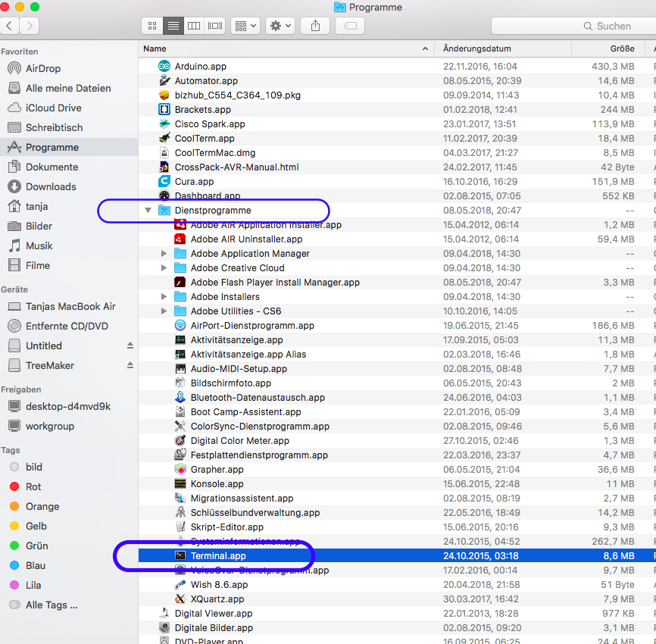Go back with the left arrow button

tap(10, 26)
